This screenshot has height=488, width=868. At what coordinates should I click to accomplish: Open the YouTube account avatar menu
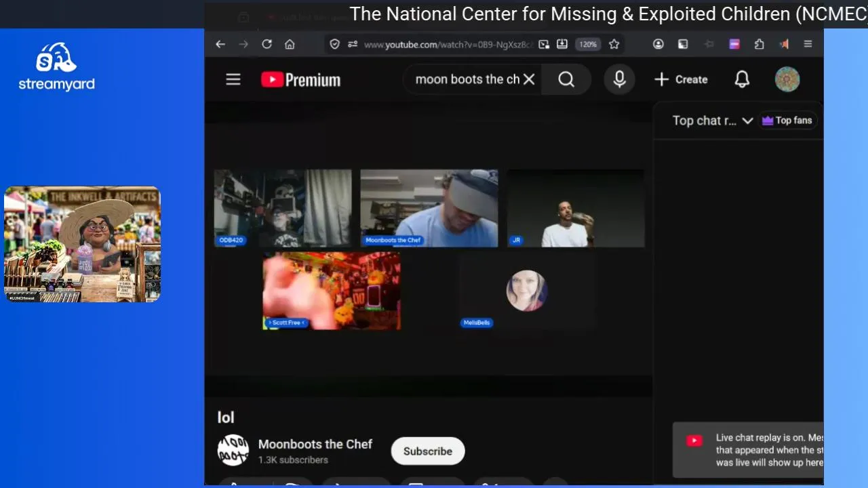787,79
